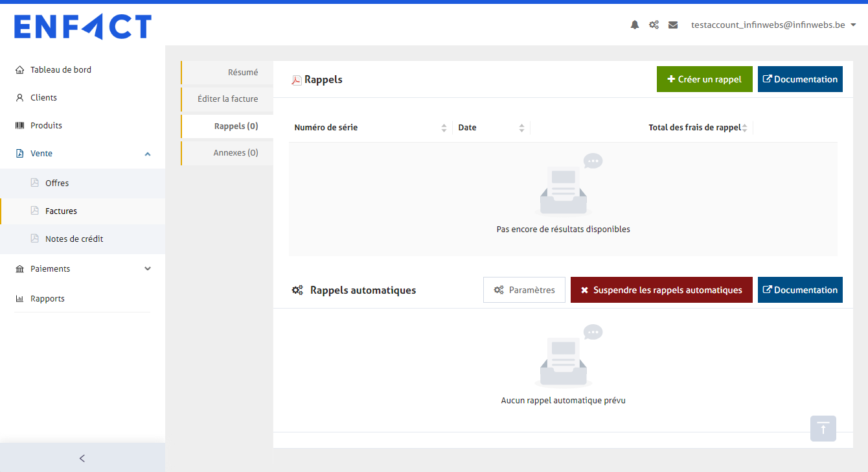
Task: Open Paramètres for automatic reminders
Action: pos(524,290)
